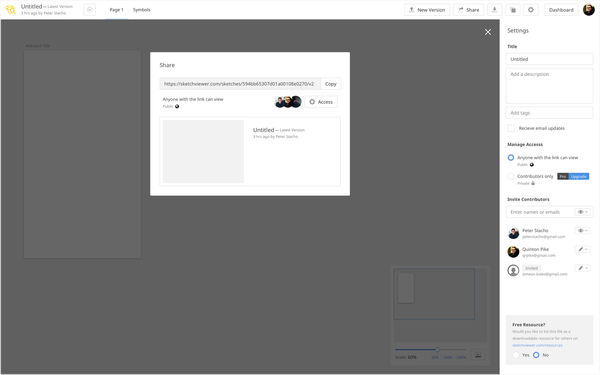Enable the Receive email updates checkbox
Screen dimensions: 600x375
[511, 128]
